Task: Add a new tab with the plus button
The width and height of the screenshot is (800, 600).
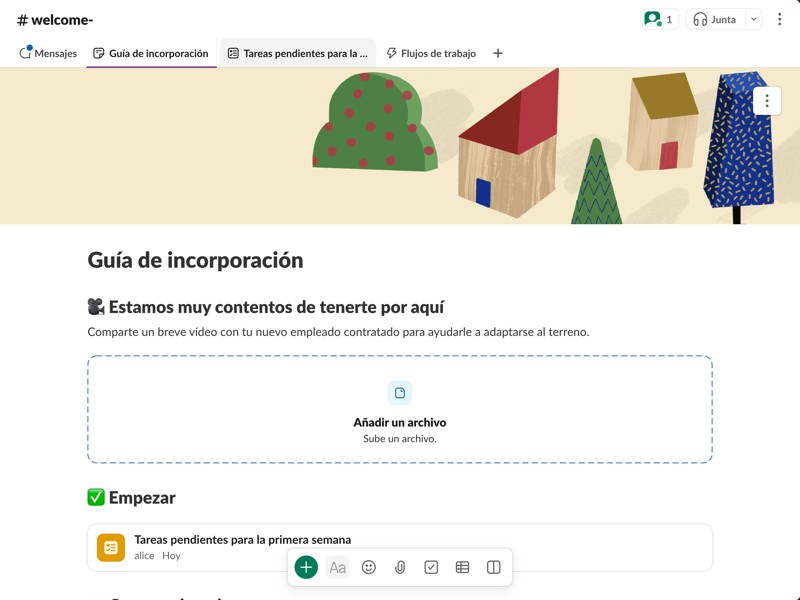Action: [498, 53]
